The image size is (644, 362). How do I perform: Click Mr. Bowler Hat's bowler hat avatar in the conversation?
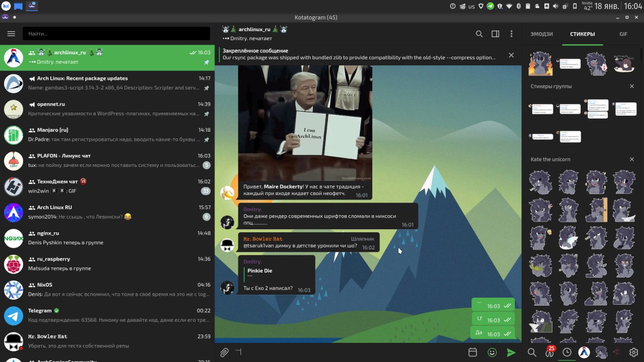[x=227, y=245]
